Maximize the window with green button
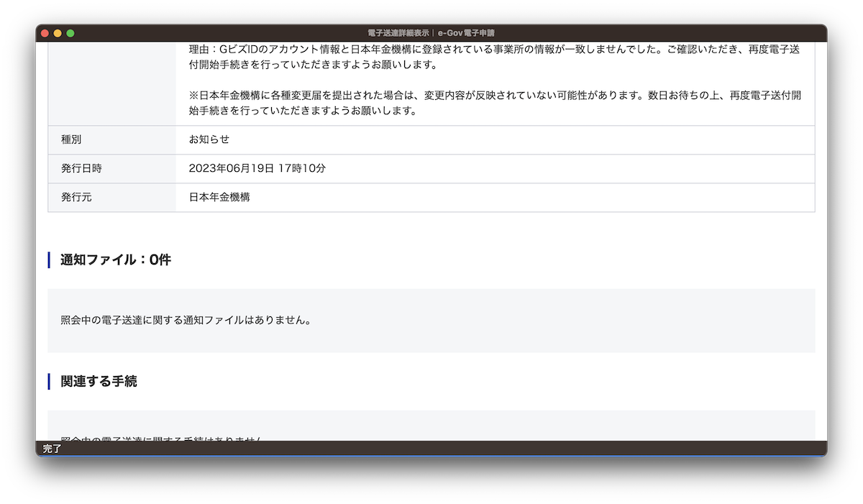Screen dimensions: 863x504 click(x=70, y=33)
